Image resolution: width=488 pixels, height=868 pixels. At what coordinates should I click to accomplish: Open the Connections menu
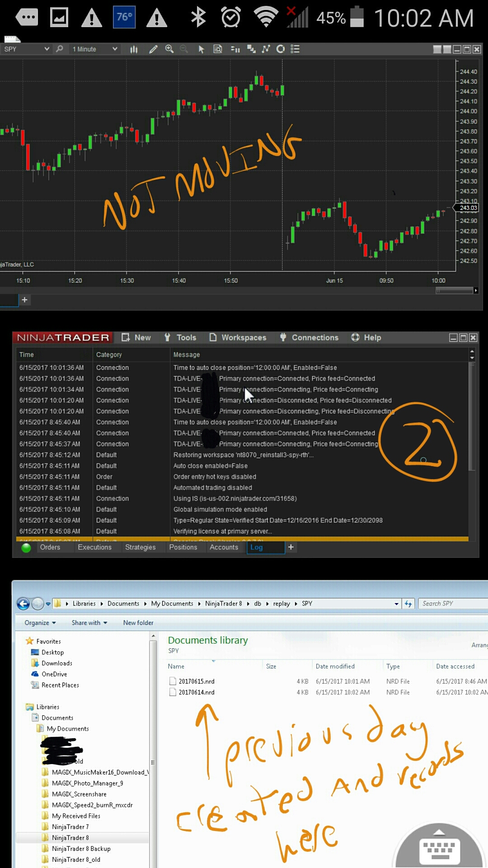pyautogui.click(x=309, y=337)
